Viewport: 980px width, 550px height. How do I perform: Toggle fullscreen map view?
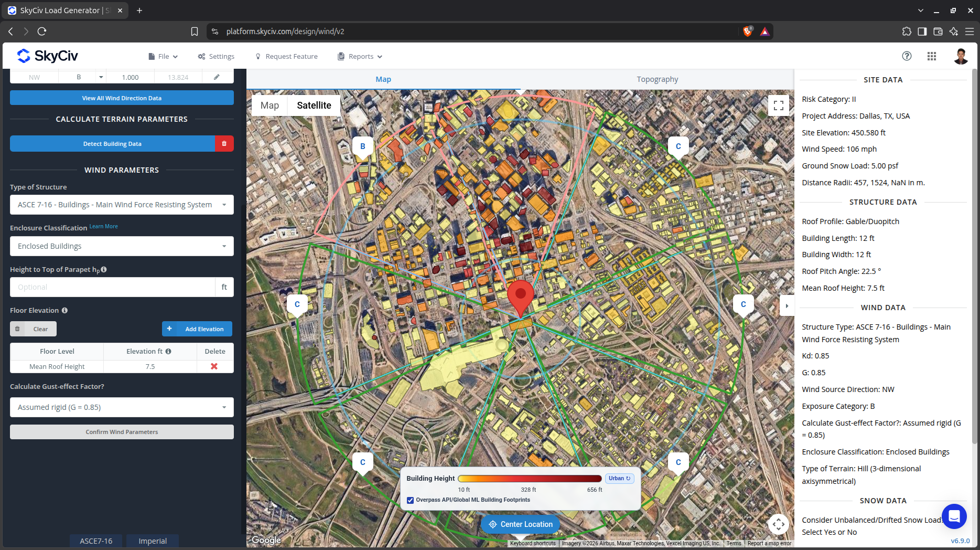[x=779, y=105]
